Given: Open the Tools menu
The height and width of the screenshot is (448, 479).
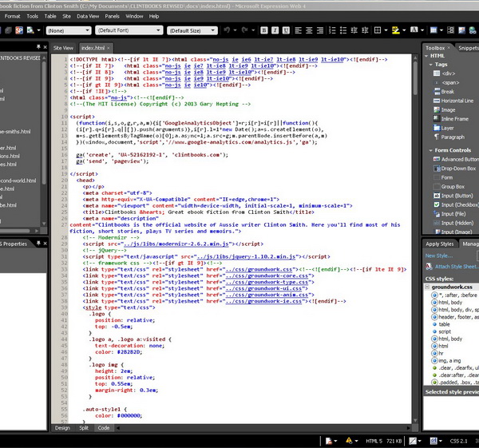Looking at the screenshot, I should (x=33, y=16).
